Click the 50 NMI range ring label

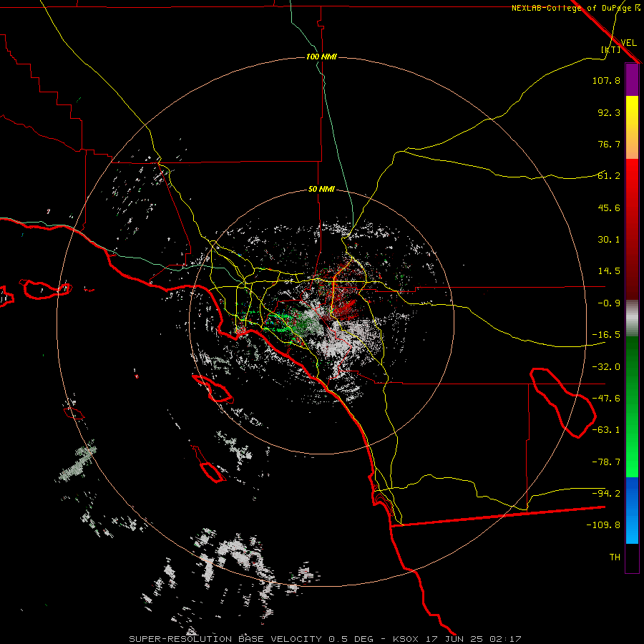click(x=321, y=190)
